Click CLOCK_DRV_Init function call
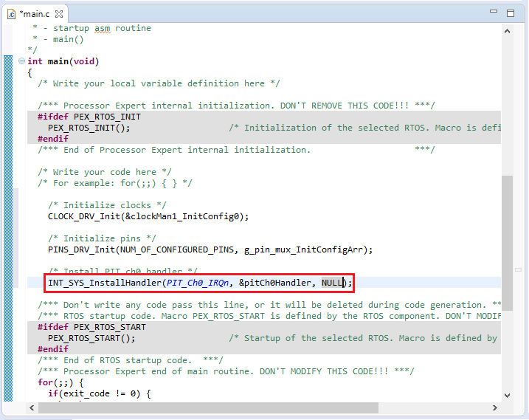This screenshot has width=529, height=420. click(83, 216)
